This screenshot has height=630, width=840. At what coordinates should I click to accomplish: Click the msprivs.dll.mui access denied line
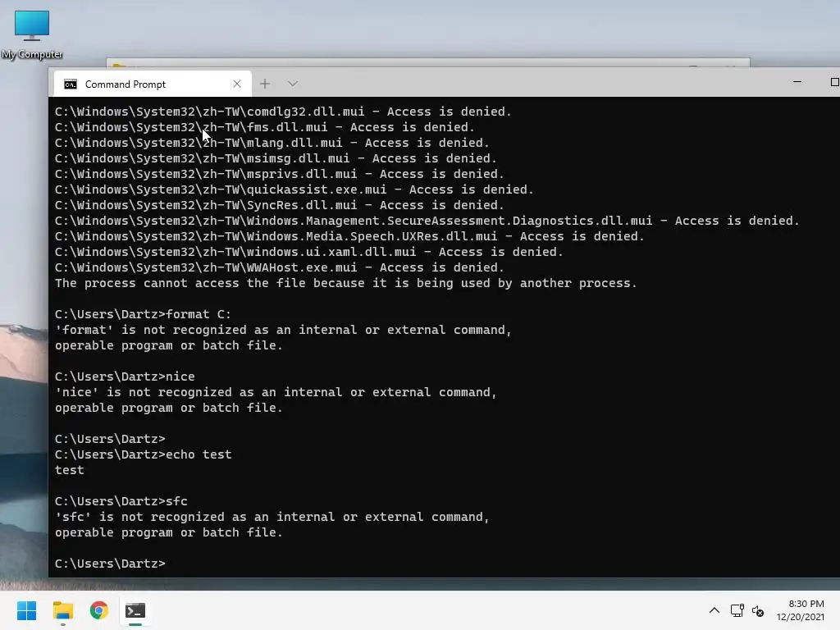tap(279, 174)
